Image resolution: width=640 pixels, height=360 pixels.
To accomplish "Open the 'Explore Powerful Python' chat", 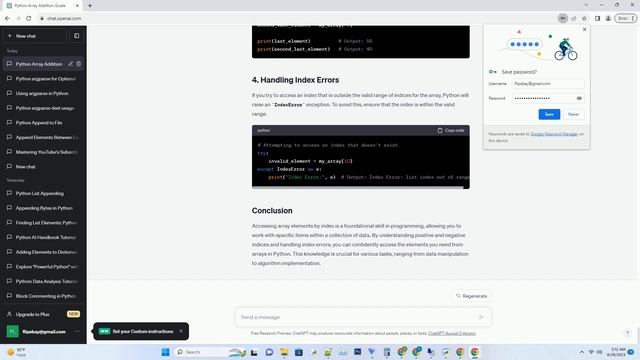I will (x=43, y=267).
